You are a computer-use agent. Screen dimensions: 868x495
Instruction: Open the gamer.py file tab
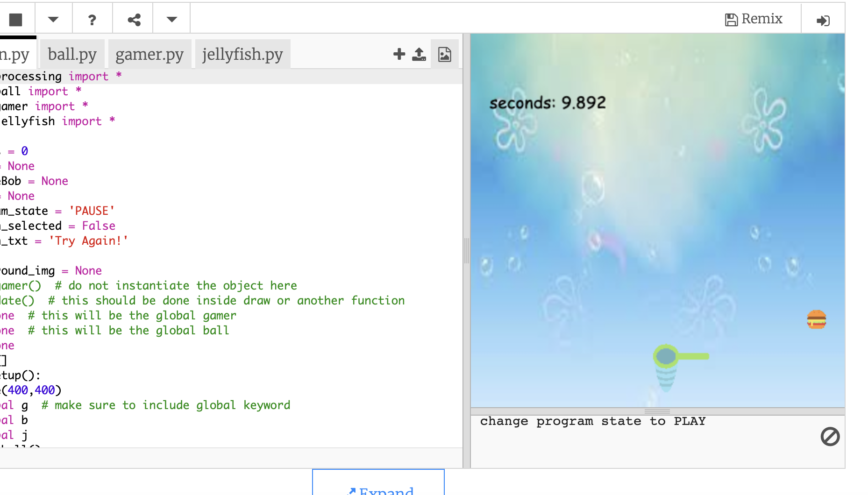tap(149, 55)
